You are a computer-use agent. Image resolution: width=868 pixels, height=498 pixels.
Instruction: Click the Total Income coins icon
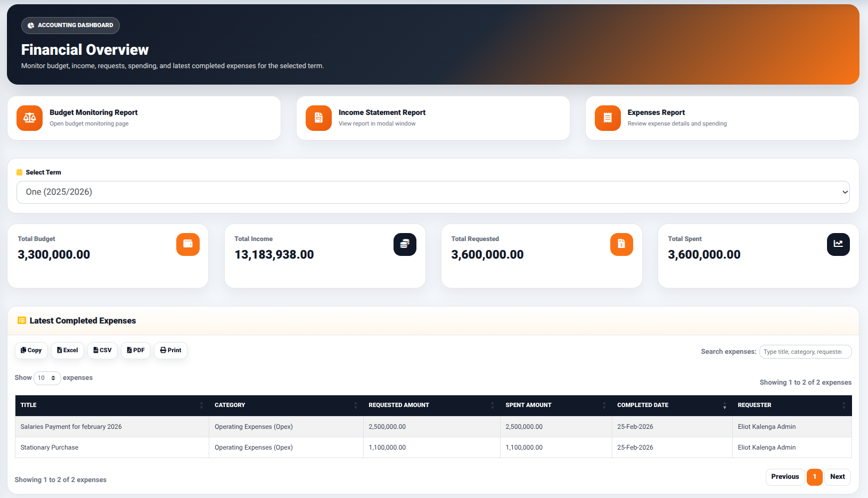405,244
